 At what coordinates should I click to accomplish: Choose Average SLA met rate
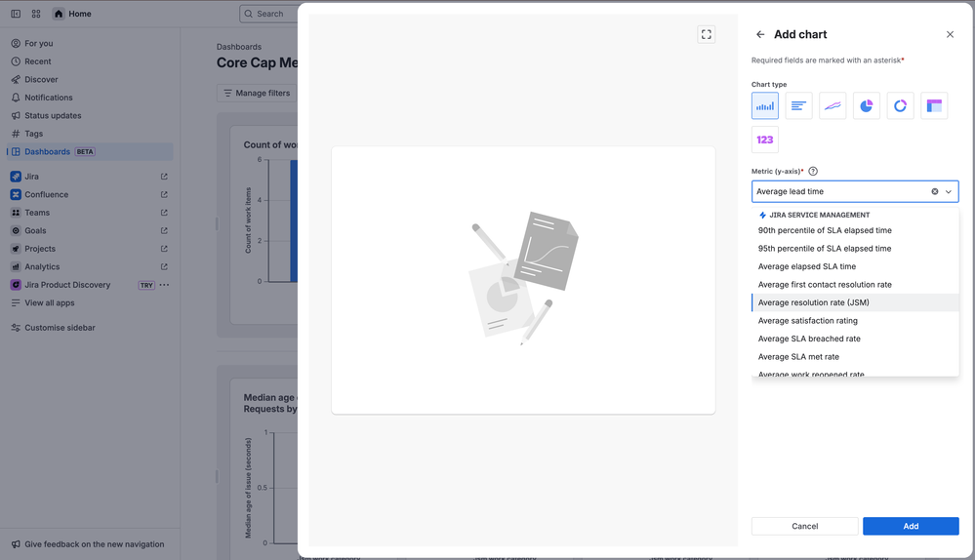[x=855, y=357]
